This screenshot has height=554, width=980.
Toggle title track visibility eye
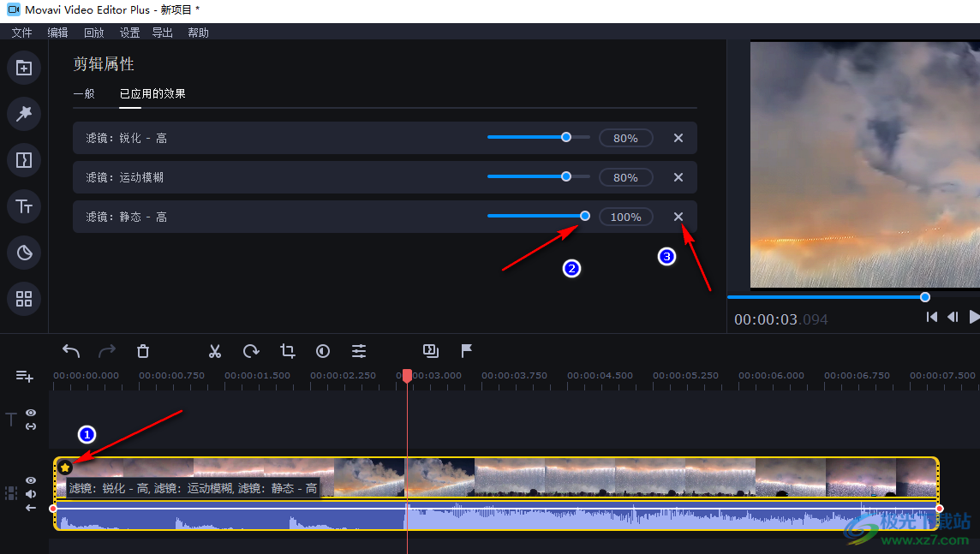point(31,413)
